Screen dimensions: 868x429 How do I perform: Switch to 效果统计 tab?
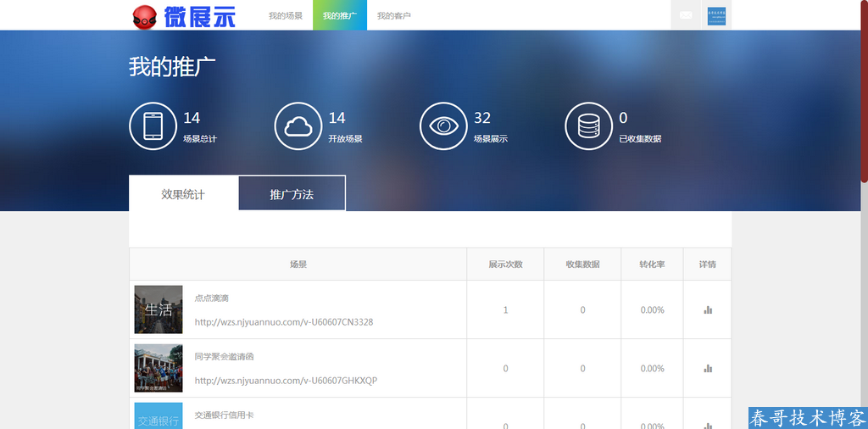183,194
